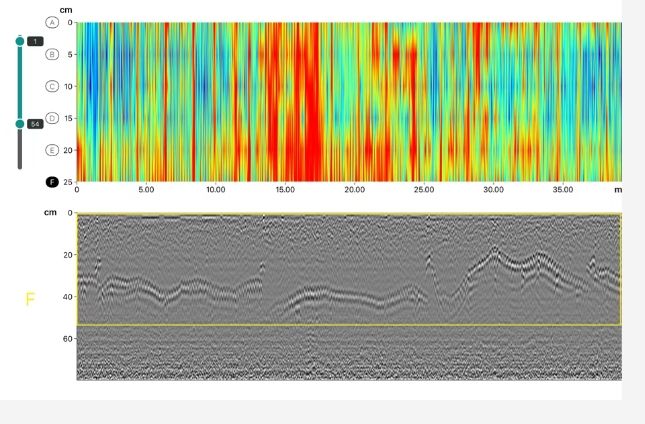Viewport: 645px width, 424px height.
Task: Click the depth value label showing 54
Action: click(35, 124)
